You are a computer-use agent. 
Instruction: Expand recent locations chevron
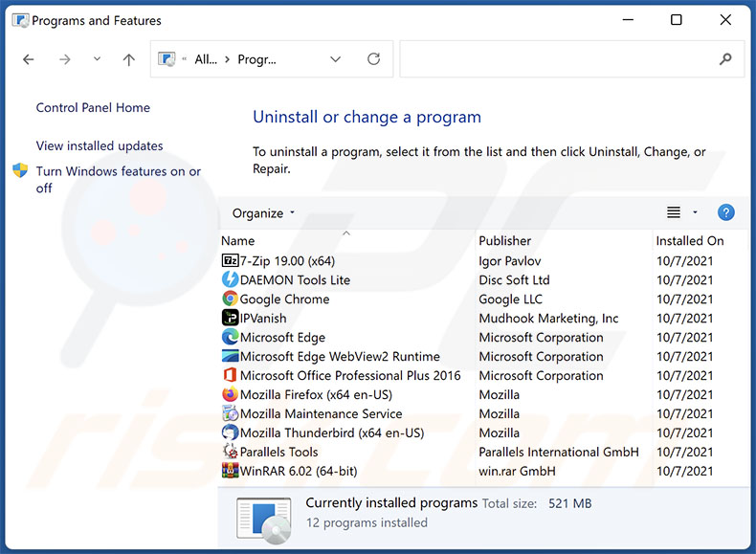click(97, 59)
